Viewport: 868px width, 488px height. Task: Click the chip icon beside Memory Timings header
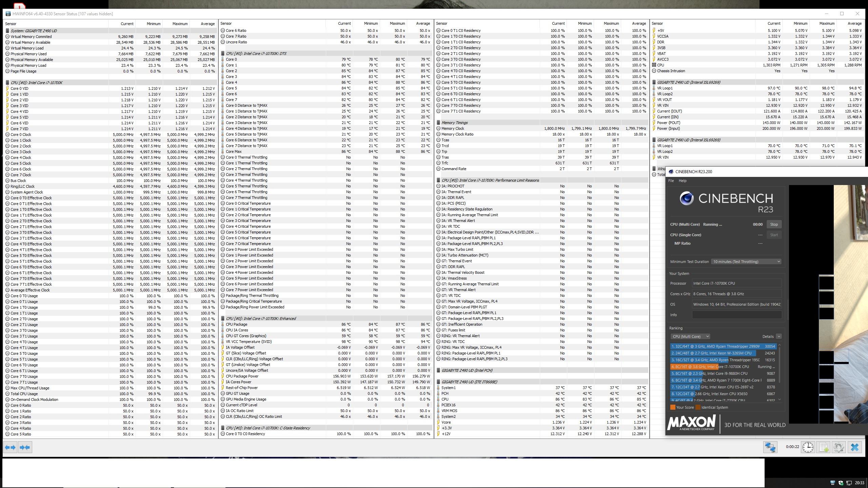pos(438,123)
